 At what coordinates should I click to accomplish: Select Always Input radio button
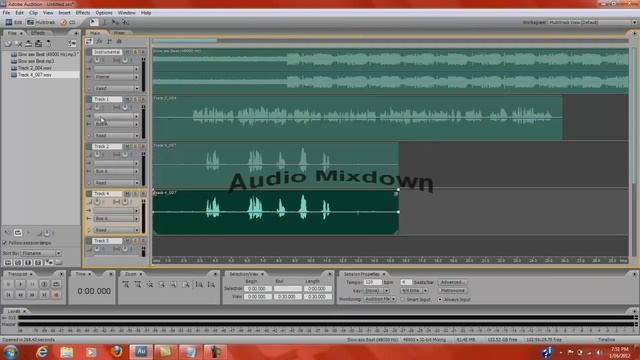[x=440, y=300]
